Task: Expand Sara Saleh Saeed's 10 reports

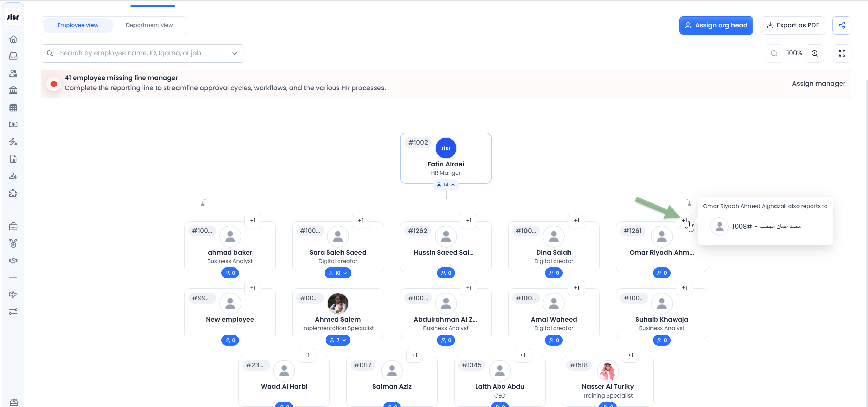Action: coord(338,273)
